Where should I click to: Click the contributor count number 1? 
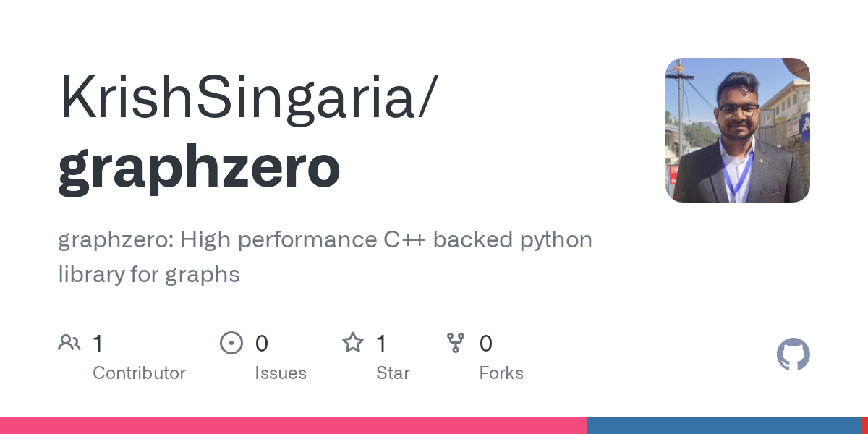coord(98,344)
